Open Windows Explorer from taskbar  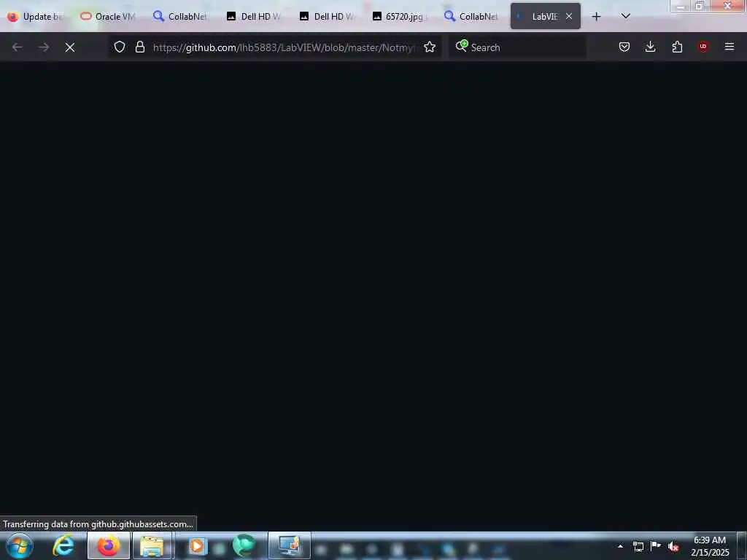152,545
